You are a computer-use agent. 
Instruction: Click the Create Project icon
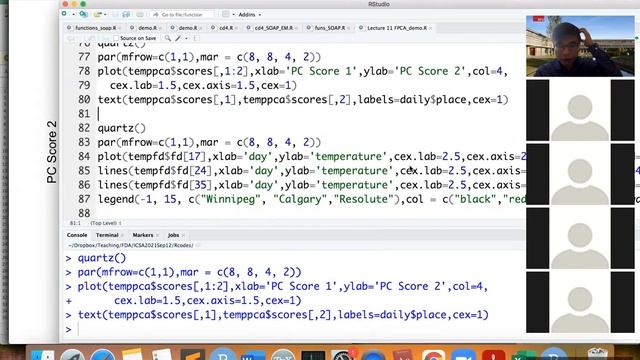[84, 14]
